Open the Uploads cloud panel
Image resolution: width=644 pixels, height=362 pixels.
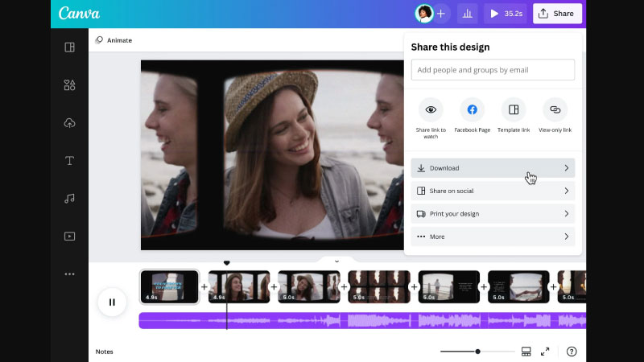click(69, 123)
